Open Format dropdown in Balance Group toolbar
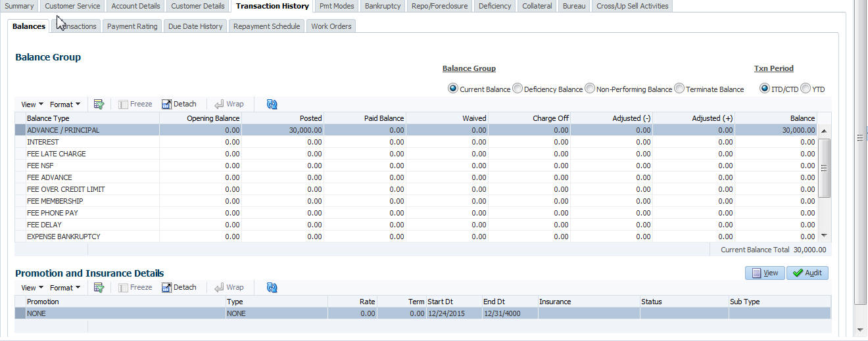 (x=65, y=104)
